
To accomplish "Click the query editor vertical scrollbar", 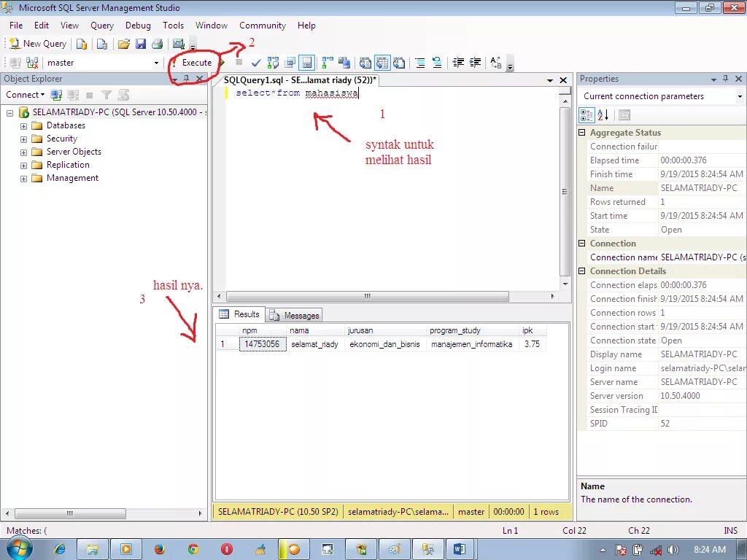I will 565,192.
